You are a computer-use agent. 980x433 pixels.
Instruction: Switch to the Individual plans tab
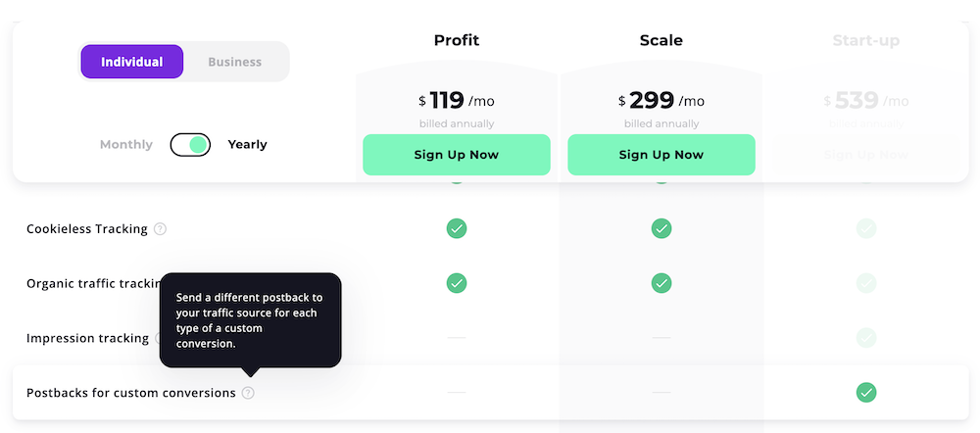[131, 62]
